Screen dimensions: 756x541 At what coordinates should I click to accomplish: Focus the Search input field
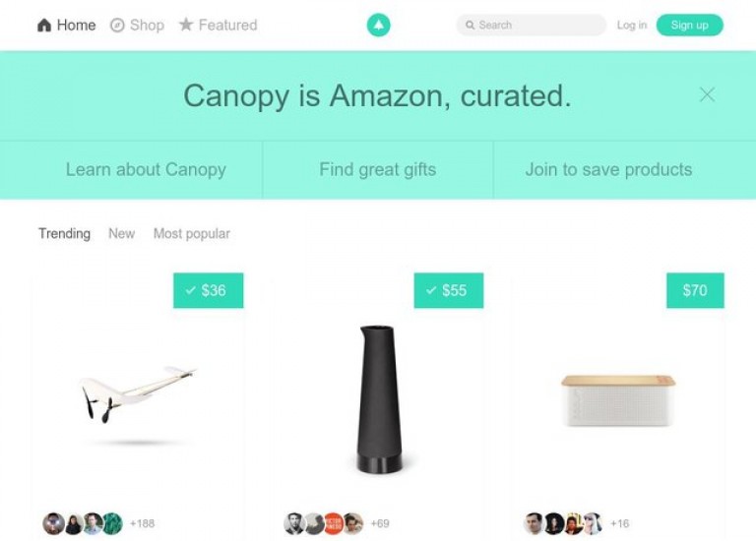tap(531, 25)
